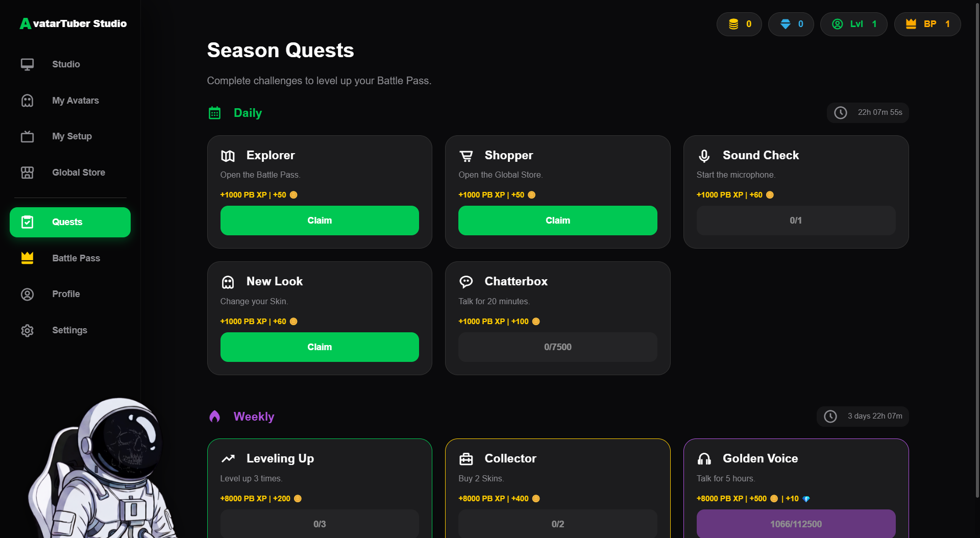Open the My Setup menu item
Image resolution: width=980 pixels, height=538 pixels.
click(71, 136)
